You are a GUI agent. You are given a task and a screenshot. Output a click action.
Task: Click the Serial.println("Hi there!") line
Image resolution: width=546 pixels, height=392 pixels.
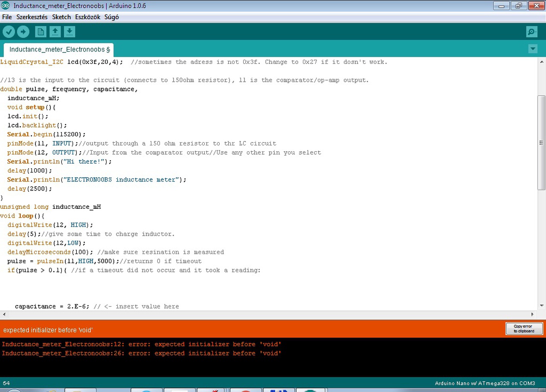click(x=59, y=161)
